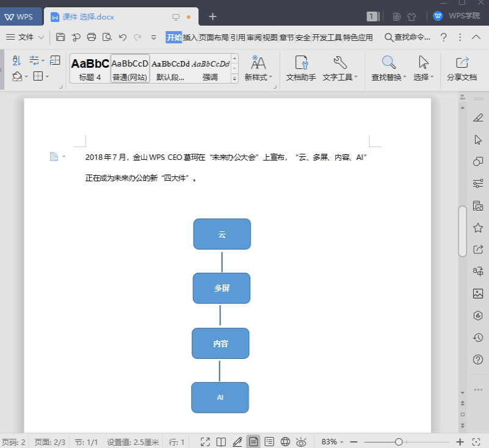Open the 审阅 ribbon tab
This screenshot has height=448, width=489.
pyautogui.click(x=254, y=37)
